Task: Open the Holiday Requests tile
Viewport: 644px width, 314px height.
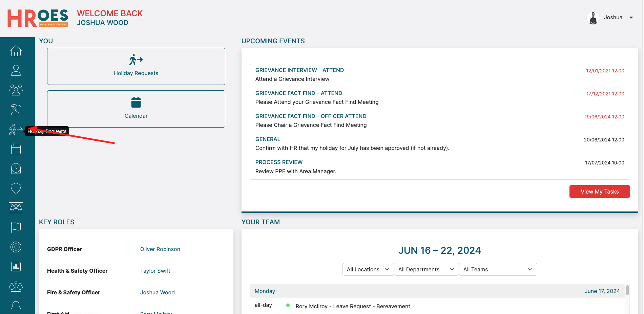Action: [136, 66]
